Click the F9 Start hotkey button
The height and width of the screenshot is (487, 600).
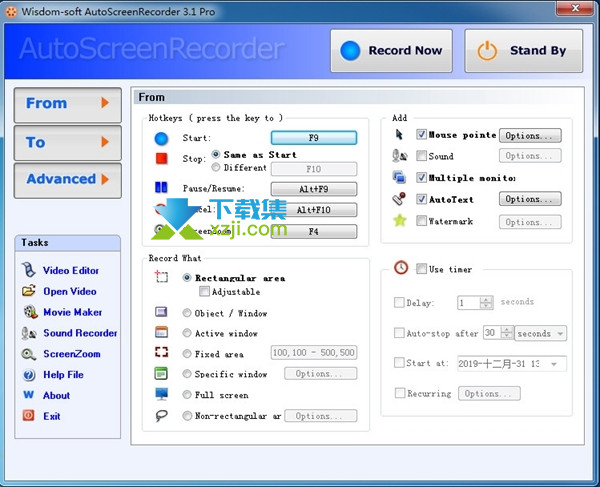point(314,138)
